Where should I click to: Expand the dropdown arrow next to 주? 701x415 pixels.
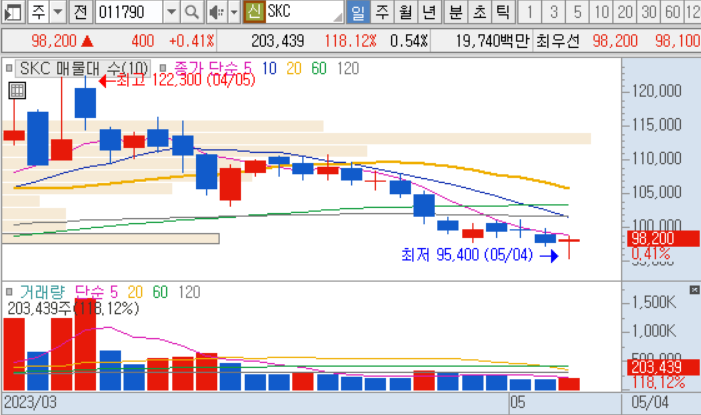(58, 12)
